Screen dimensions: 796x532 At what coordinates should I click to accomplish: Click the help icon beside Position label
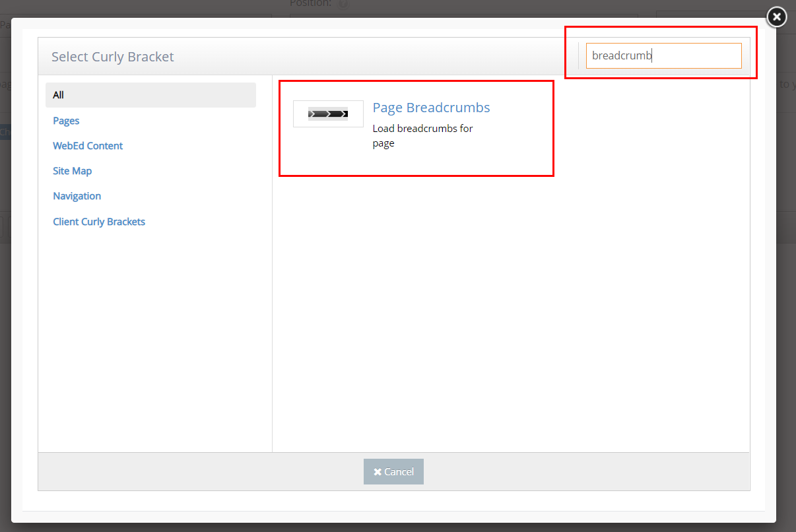pos(343,4)
